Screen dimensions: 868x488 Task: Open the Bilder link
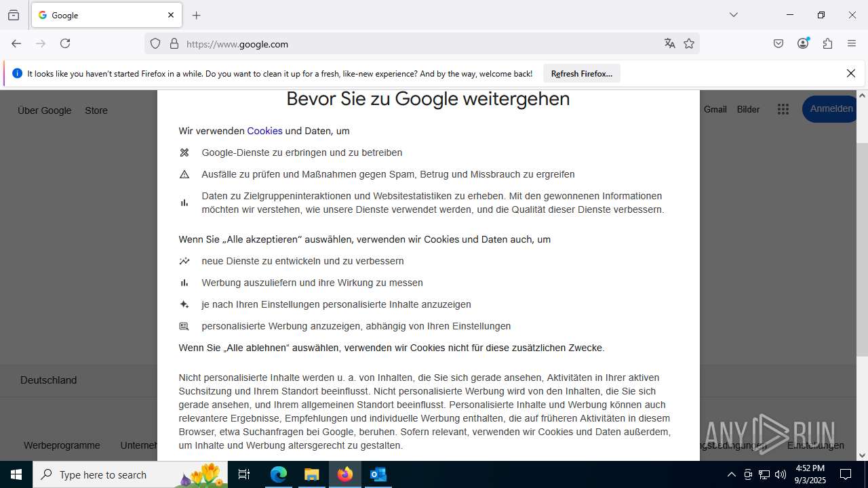click(x=749, y=109)
